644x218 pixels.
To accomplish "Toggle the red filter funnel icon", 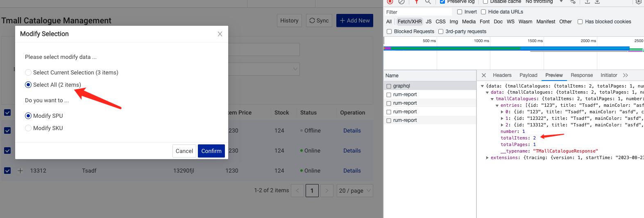I will (x=416, y=2).
